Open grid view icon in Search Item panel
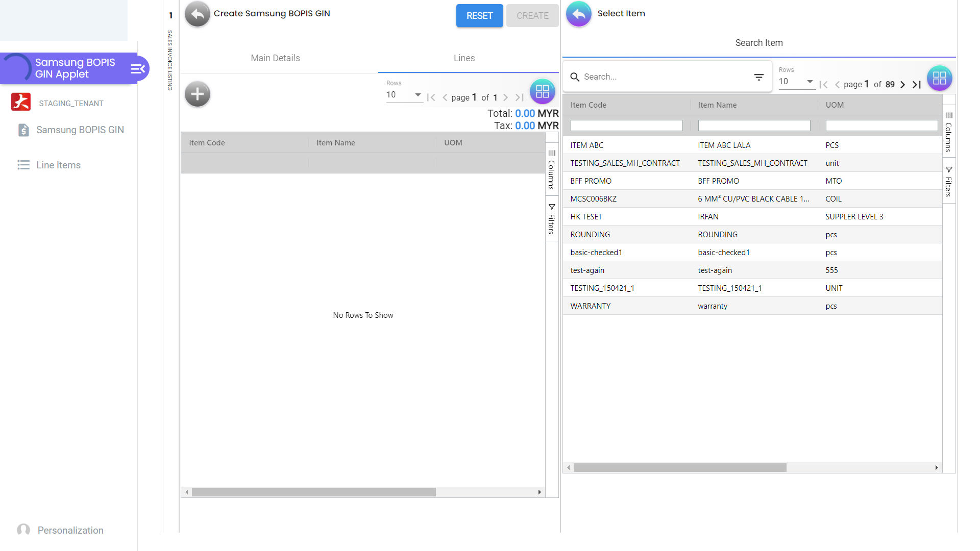The height and width of the screenshot is (551, 980). [939, 78]
